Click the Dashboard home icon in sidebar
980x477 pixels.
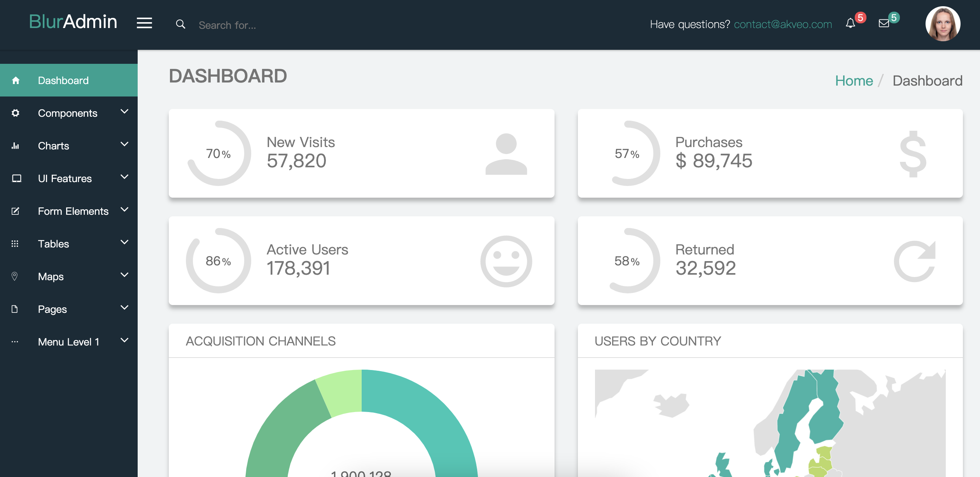(x=16, y=81)
